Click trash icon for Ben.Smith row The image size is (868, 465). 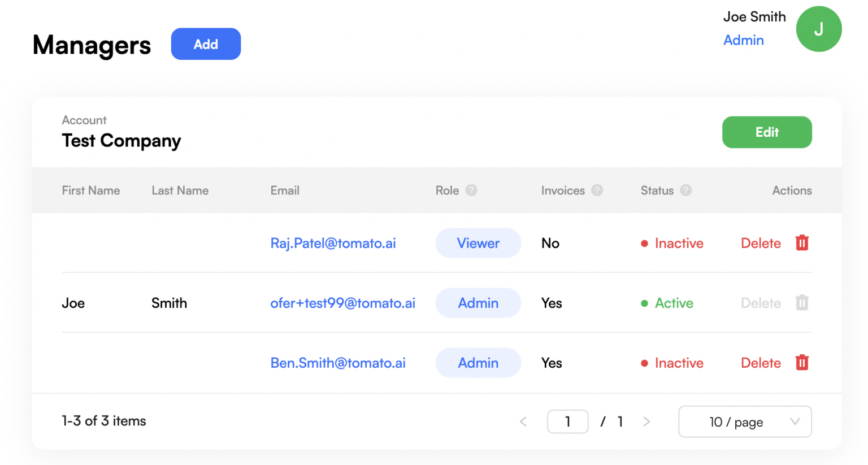(x=802, y=363)
